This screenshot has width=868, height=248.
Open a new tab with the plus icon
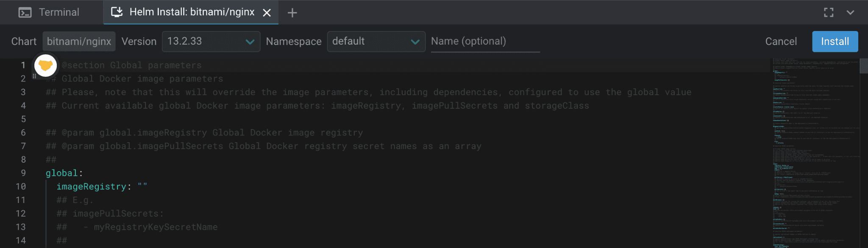(x=292, y=13)
